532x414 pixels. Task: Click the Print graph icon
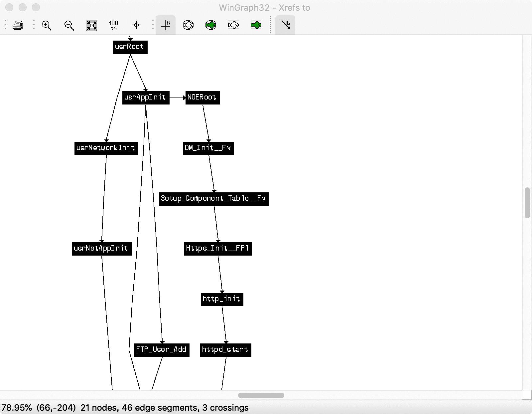[x=18, y=25]
